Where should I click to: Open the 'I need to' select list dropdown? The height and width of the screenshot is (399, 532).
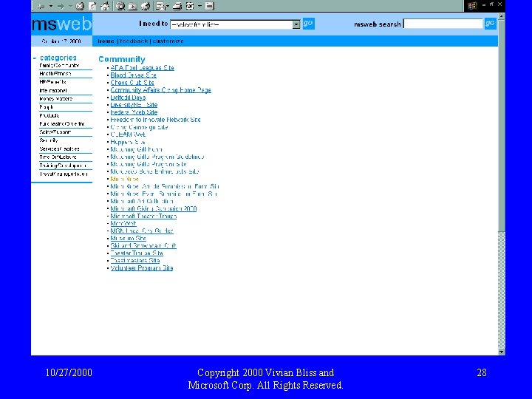pos(235,24)
